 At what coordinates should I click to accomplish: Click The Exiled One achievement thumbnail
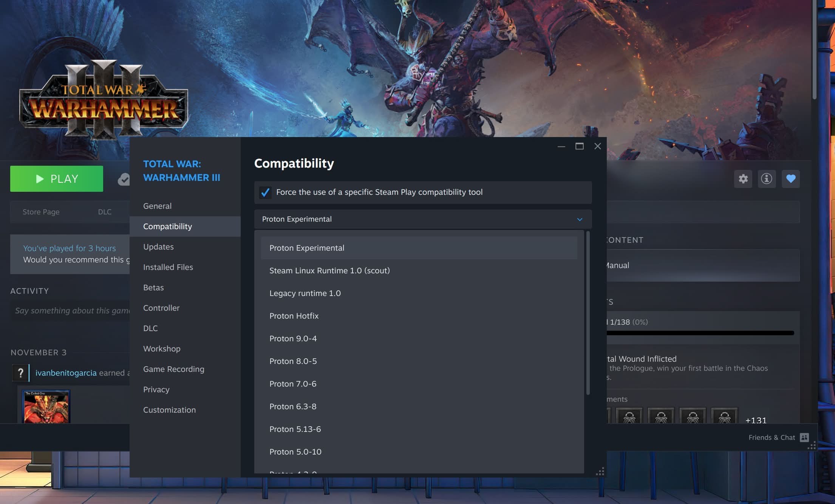click(x=46, y=406)
